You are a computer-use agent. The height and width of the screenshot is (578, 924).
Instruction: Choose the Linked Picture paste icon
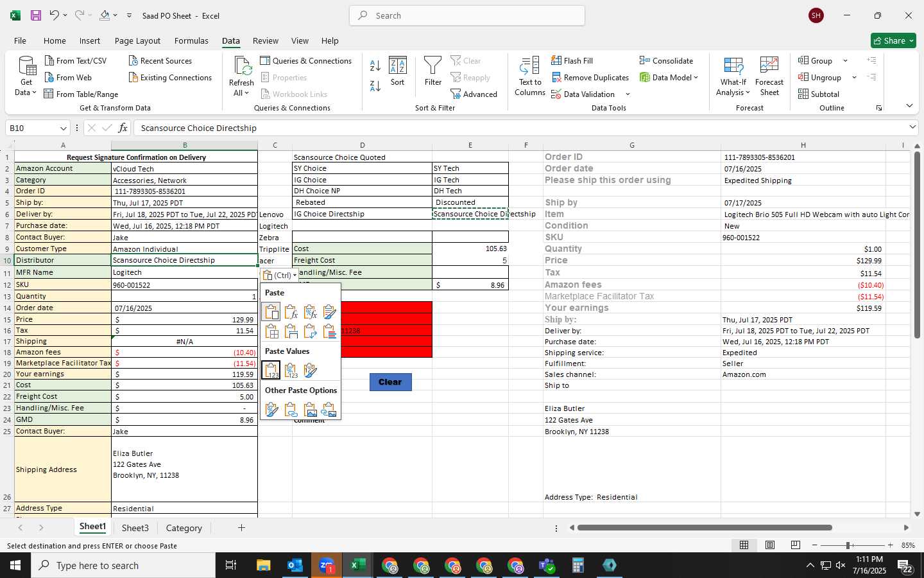point(329,409)
